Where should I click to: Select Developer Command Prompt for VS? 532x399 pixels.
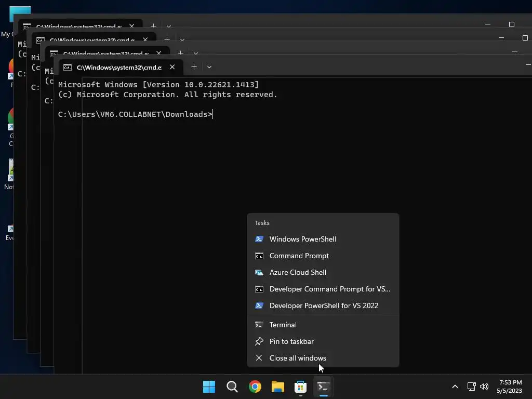[x=323, y=289]
